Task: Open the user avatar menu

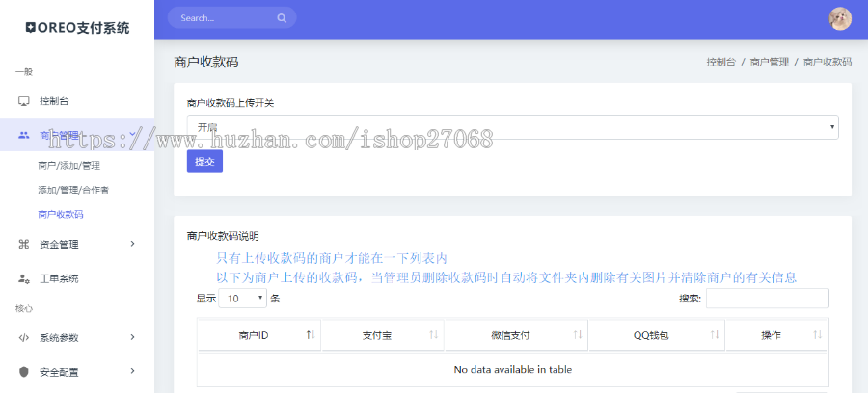Action: pyautogui.click(x=840, y=19)
